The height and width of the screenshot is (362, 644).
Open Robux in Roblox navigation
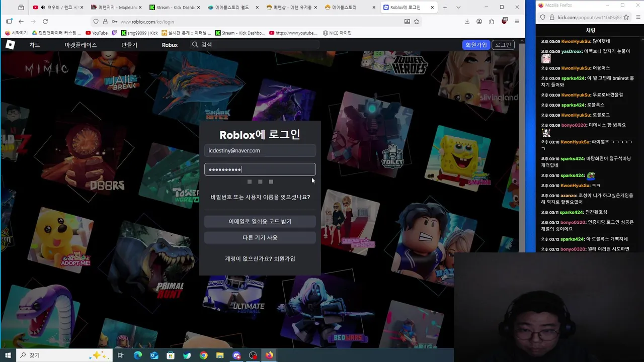(x=170, y=45)
